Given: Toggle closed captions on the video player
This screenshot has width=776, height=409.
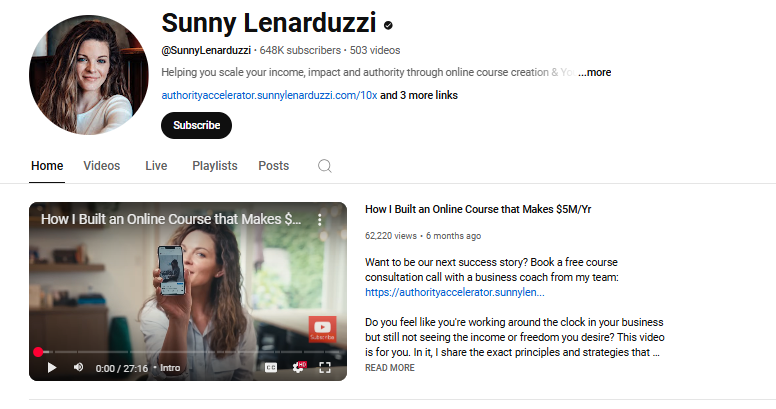Looking at the screenshot, I should point(271,367).
